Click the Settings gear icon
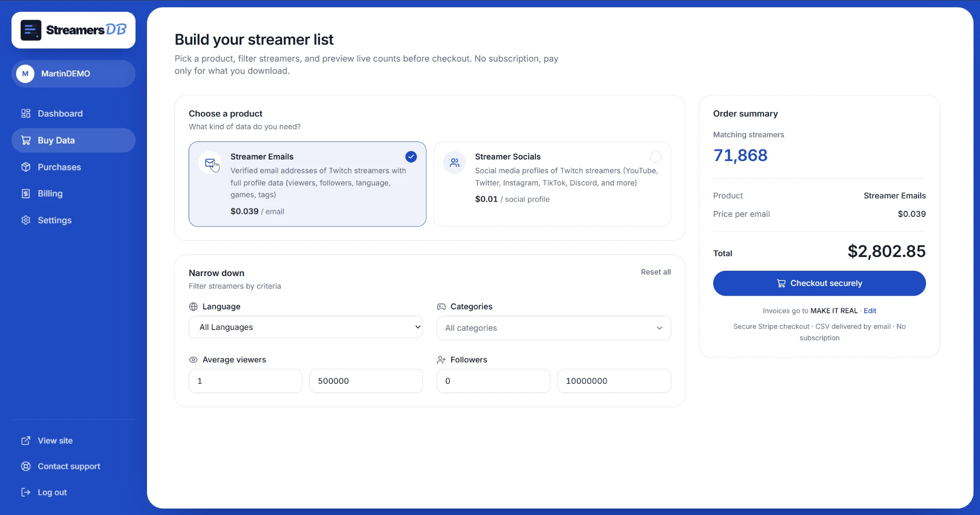This screenshot has height=515, width=980. (26, 220)
